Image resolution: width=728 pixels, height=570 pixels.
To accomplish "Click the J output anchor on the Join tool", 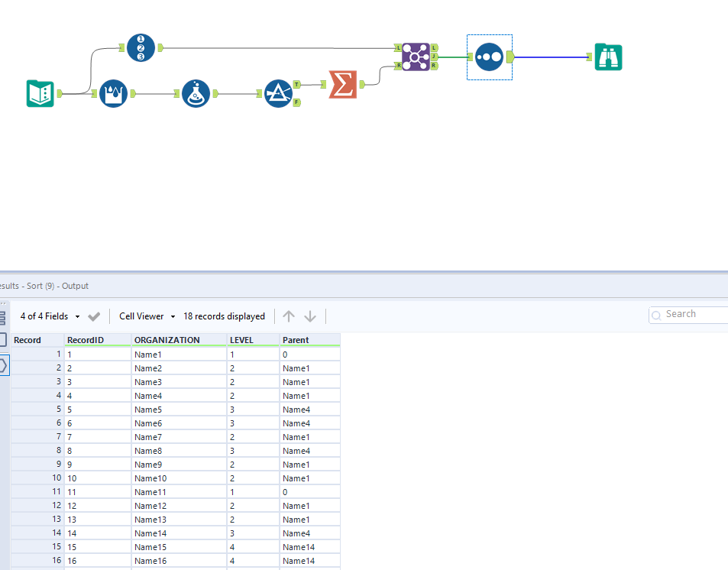I will coord(434,55).
